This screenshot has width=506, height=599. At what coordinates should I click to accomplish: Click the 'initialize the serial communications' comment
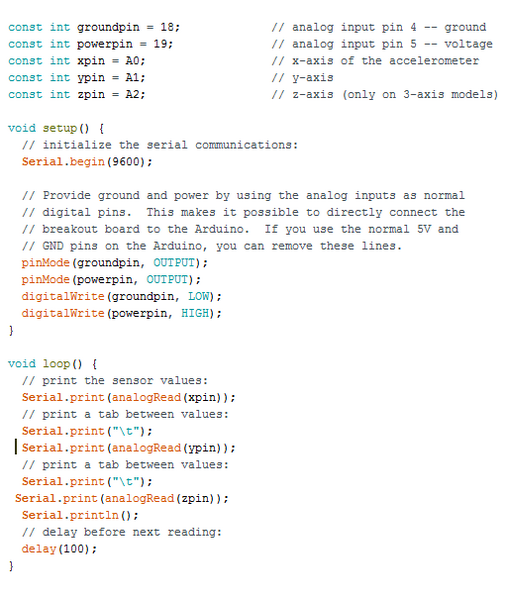(160, 145)
